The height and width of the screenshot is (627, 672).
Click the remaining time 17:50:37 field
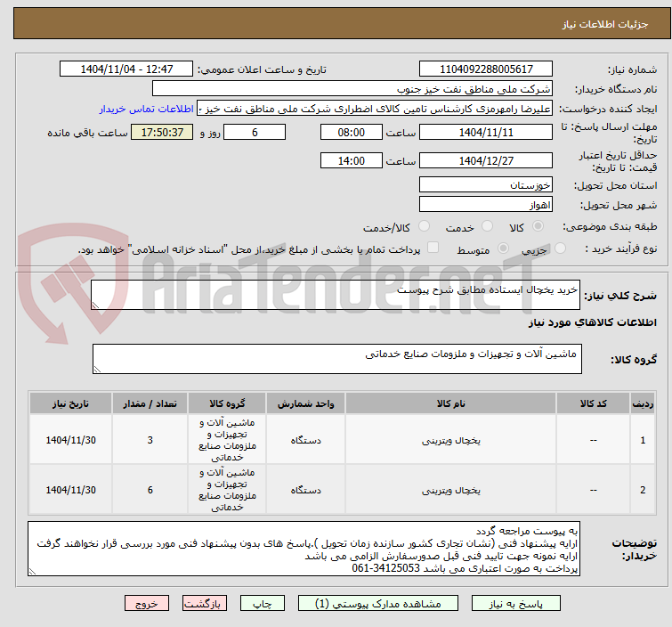[x=162, y=132]
